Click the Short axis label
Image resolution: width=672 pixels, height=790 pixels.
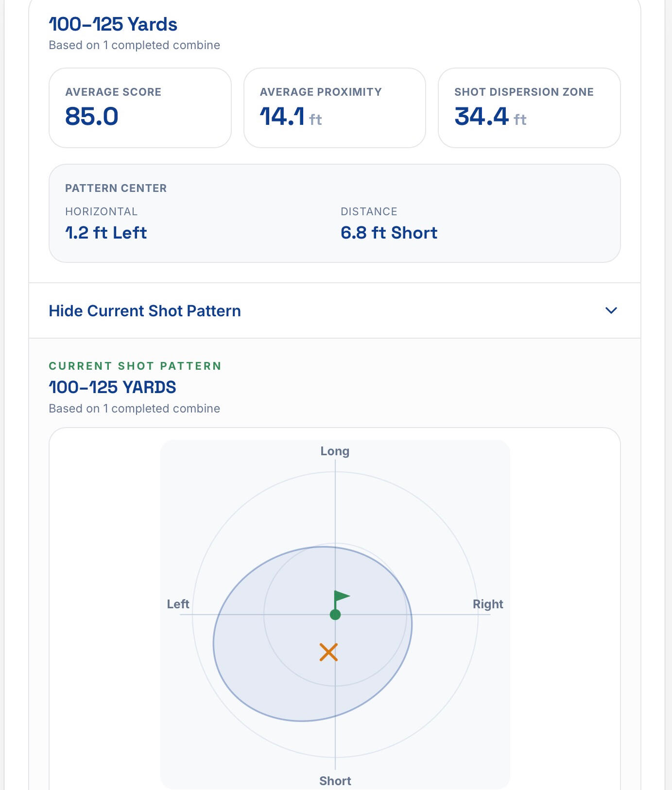click(x=335, y=781)
